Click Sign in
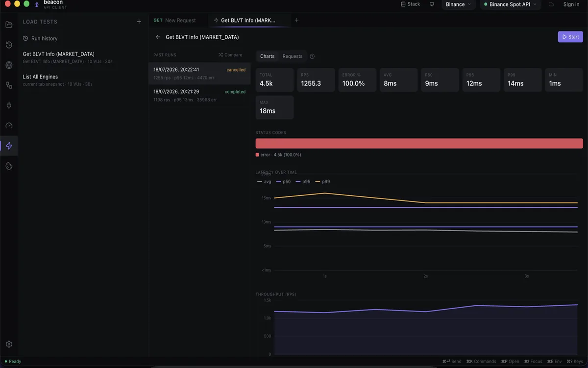Viewport: 588px width, 368px height. coord(571,4)
